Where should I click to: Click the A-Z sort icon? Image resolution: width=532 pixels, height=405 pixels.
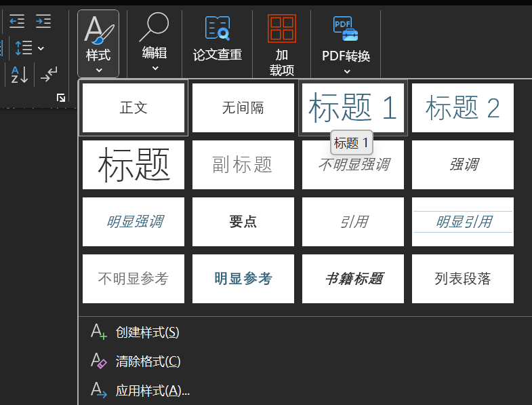click(20, 75)
